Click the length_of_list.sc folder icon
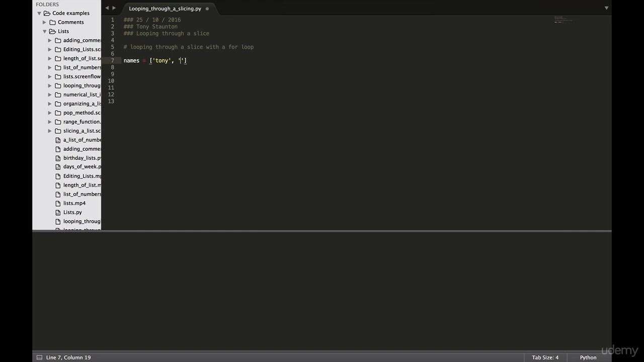This screenshot has height=362, width=644. 58,58
